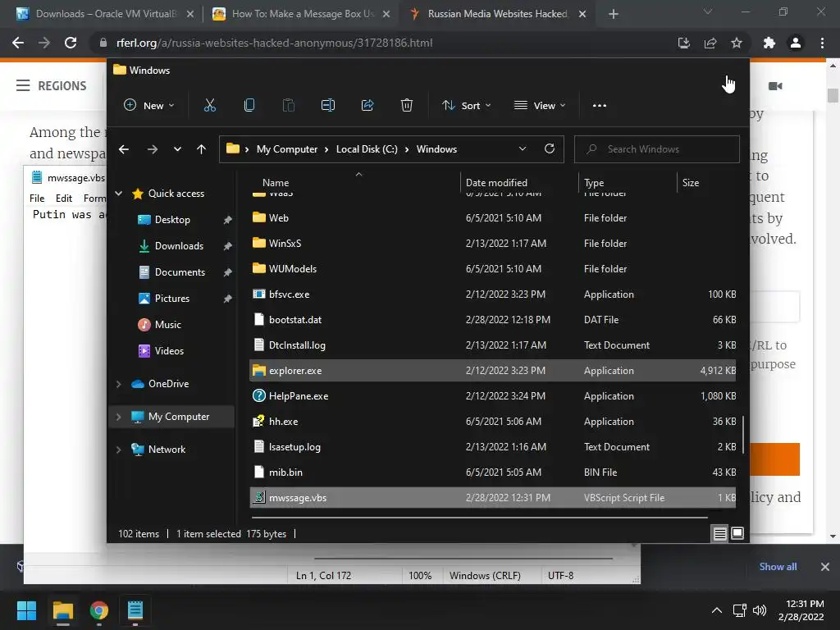This screenshot has width=840, height=630.
Task: Select Documents in Quick access
Action: pyautogui.click(x=180, y=272)
